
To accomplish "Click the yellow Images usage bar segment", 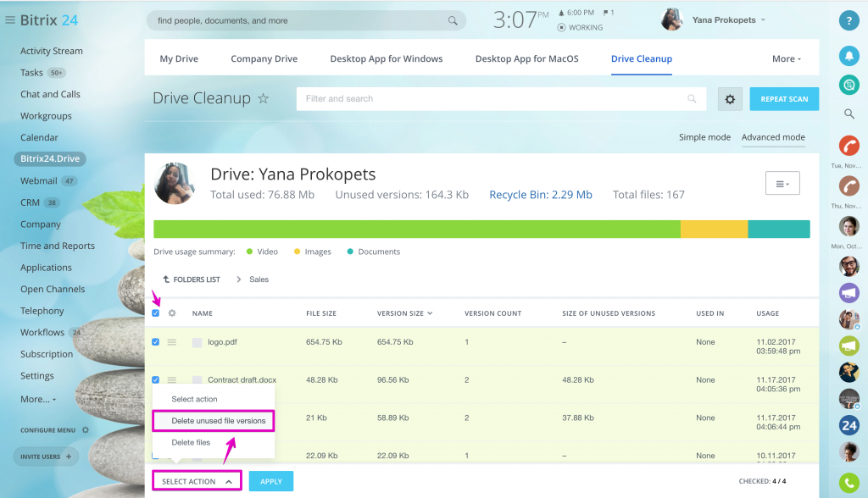I will point(714,229).
